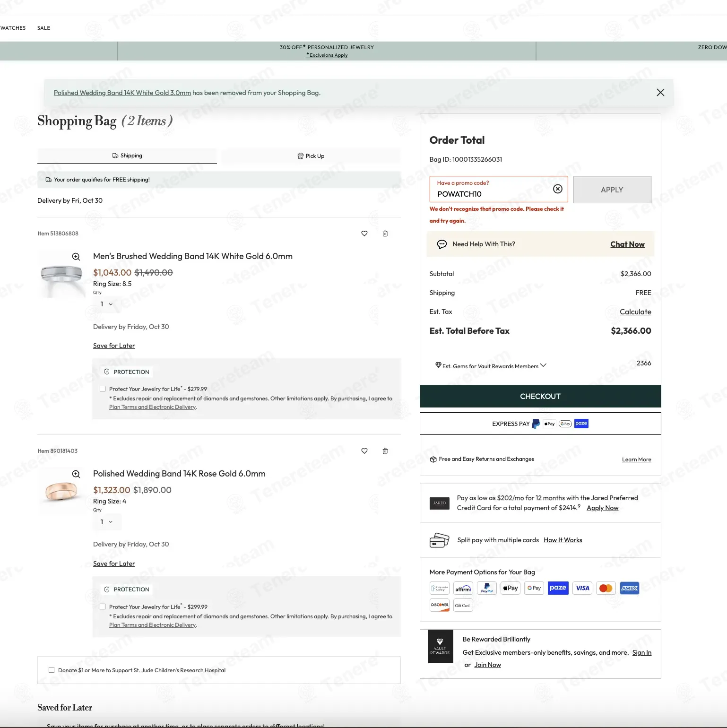Enable $299.99 Protect Your Jewelry plan
727x728 pixels.
point(103,607)
